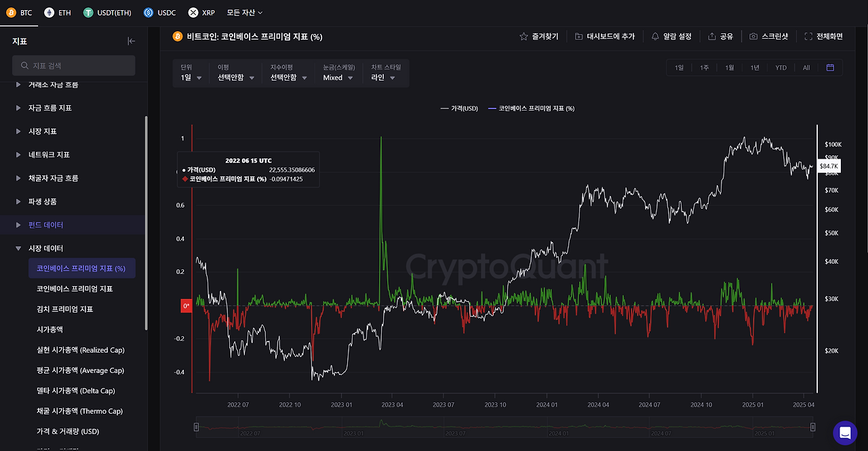Image resolution: width=868 pixels, height=451 pixels.
Task: Select the ETH asset tab
Action: (58, 12)
